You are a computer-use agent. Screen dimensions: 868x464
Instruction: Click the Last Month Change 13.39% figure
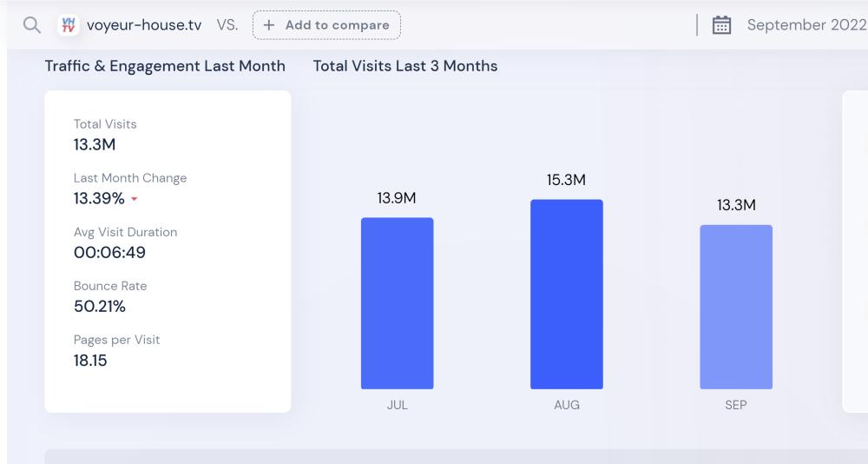click(x=99, y=198)
